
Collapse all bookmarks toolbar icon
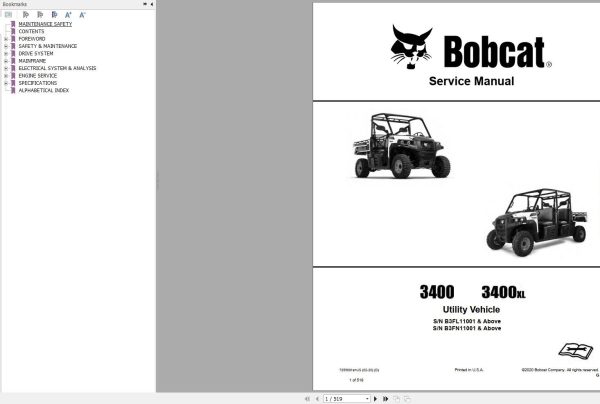pos(40,15)
